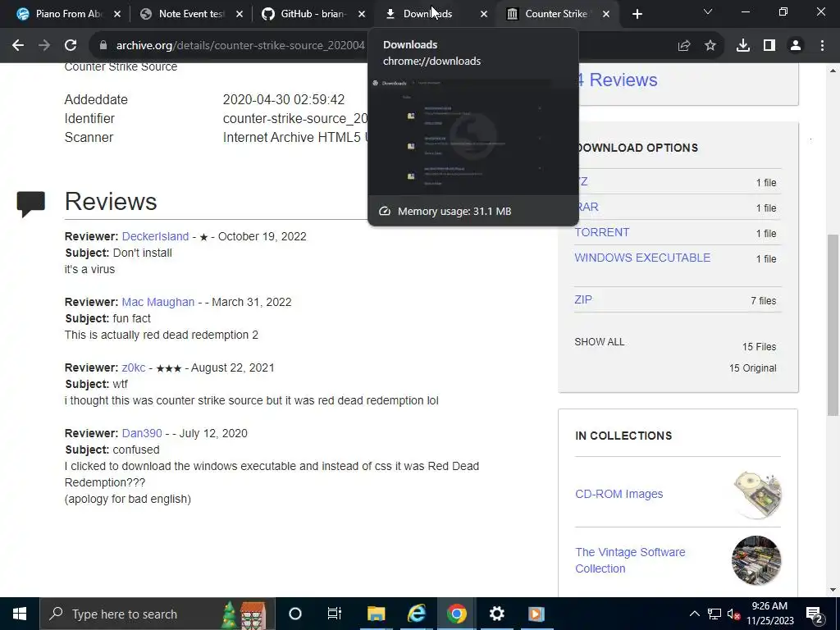Click network icon in system tray

click(714, 614)
